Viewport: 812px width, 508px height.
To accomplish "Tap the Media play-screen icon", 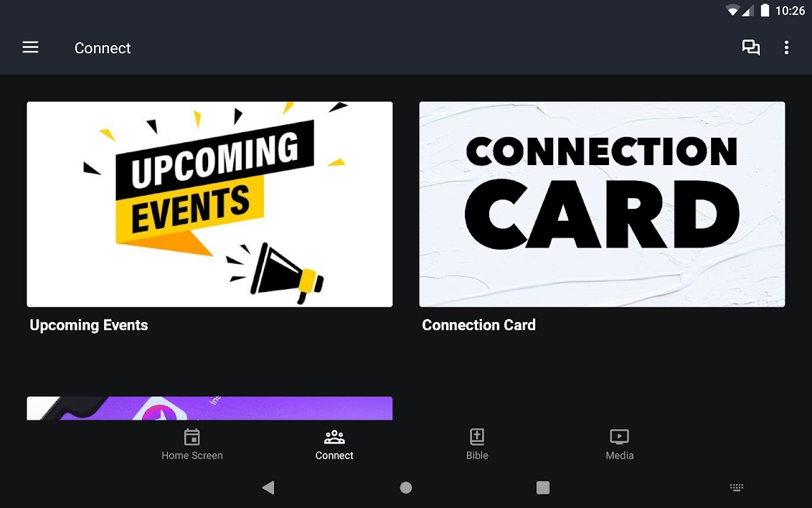I will click(619, 437).
